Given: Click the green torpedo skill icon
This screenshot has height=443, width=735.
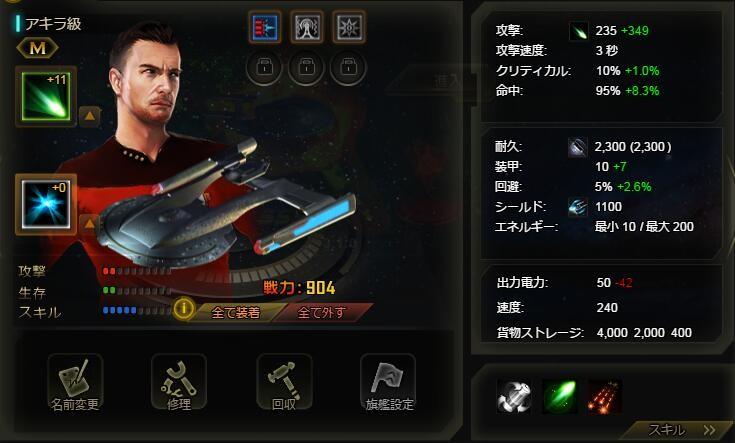Looking at the screenshot, I should click(559, 397).
